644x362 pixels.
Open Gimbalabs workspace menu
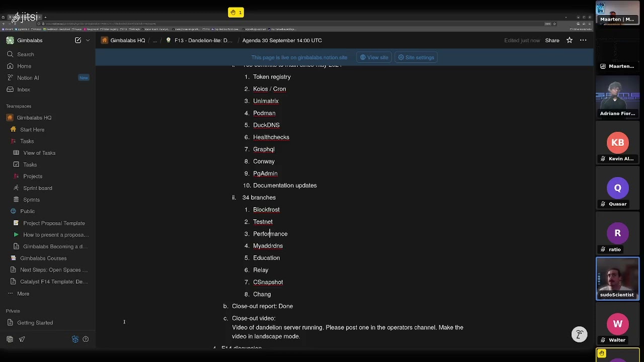[x=30, y=40]
